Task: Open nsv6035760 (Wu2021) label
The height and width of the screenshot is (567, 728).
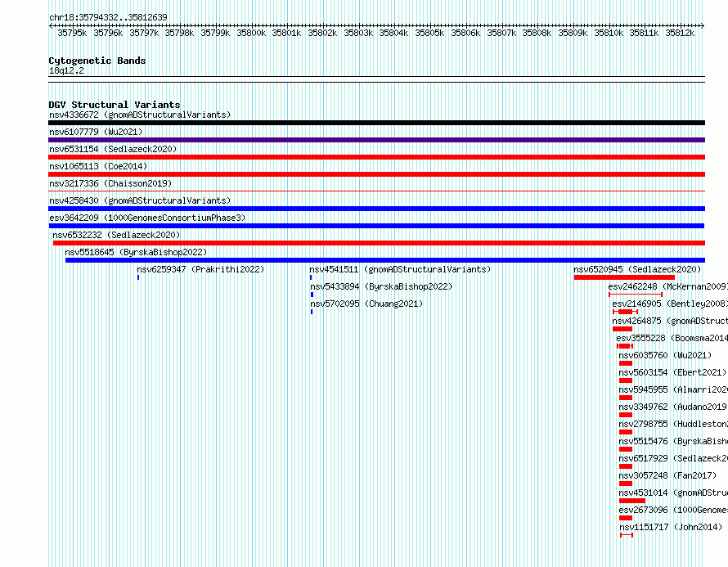Action: (665, 355)
